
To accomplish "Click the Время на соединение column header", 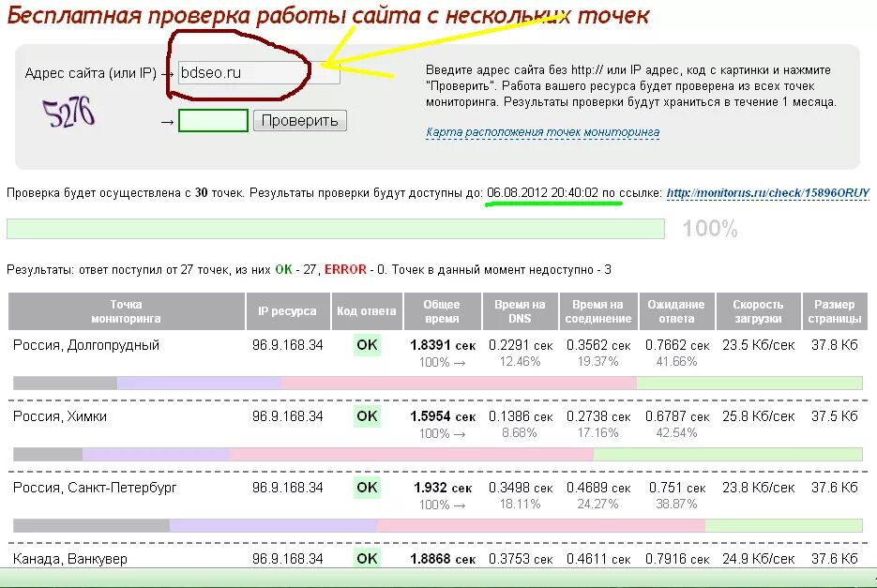I will [x=598, y=311].
